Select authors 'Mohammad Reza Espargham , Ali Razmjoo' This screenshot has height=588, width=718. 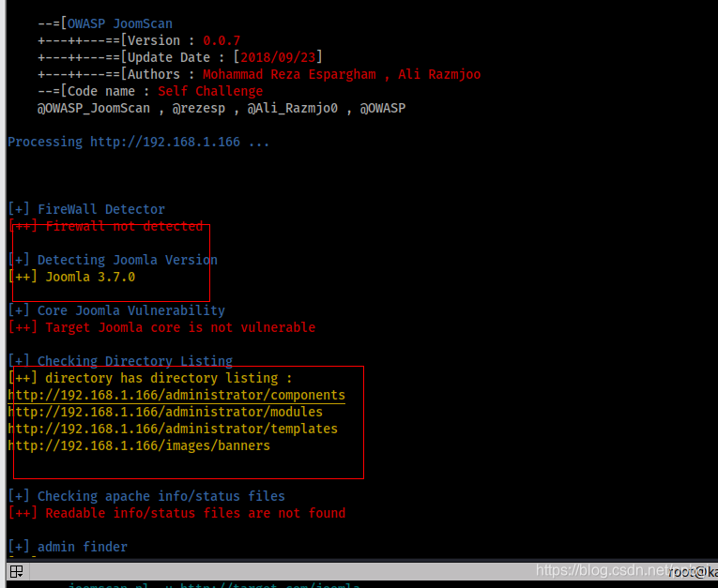click(x=342, y=75)
